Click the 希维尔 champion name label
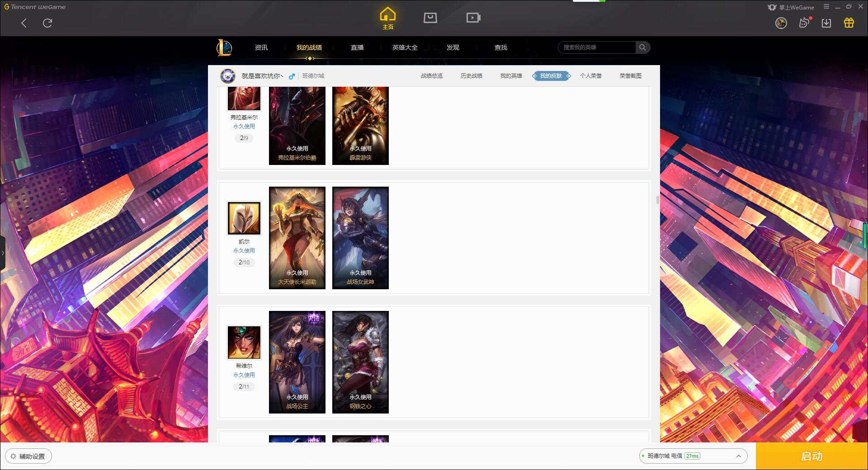The height and width of the screenshot is (470, 868). (244, 366)
